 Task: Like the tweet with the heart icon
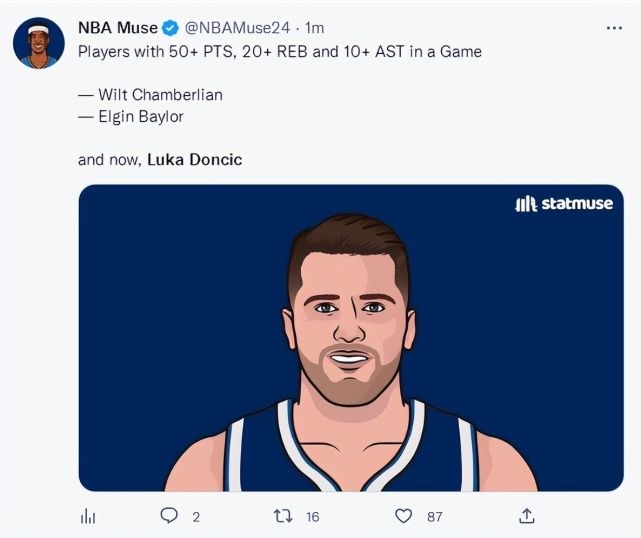click(x=404, y=516)
